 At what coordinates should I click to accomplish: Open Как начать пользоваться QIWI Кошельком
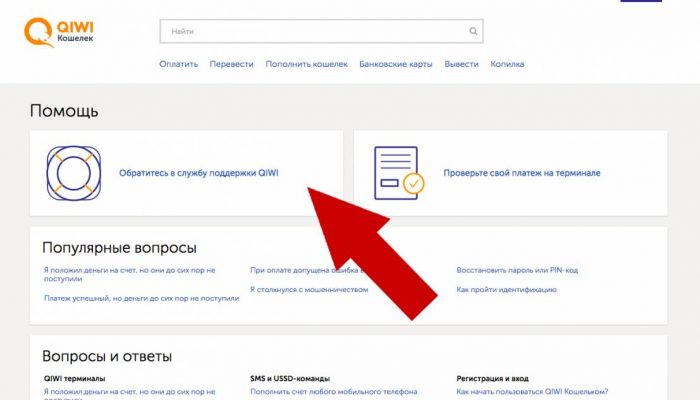[532, 392]
